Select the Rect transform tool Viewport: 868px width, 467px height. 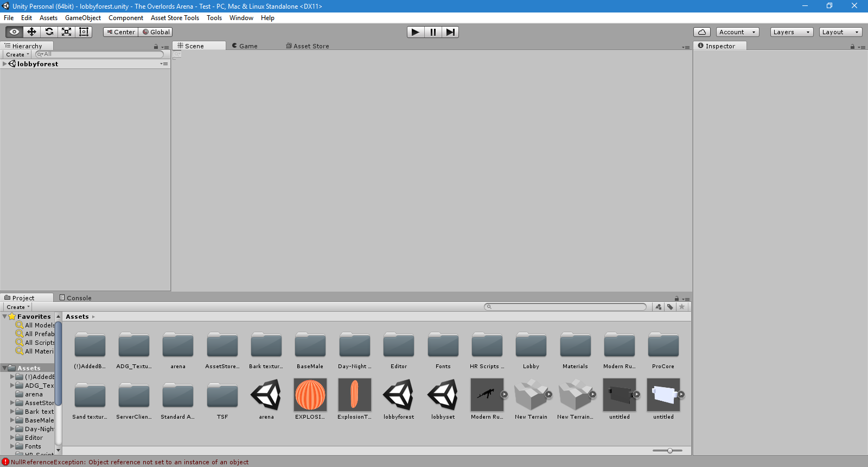[x=84, y=32]
